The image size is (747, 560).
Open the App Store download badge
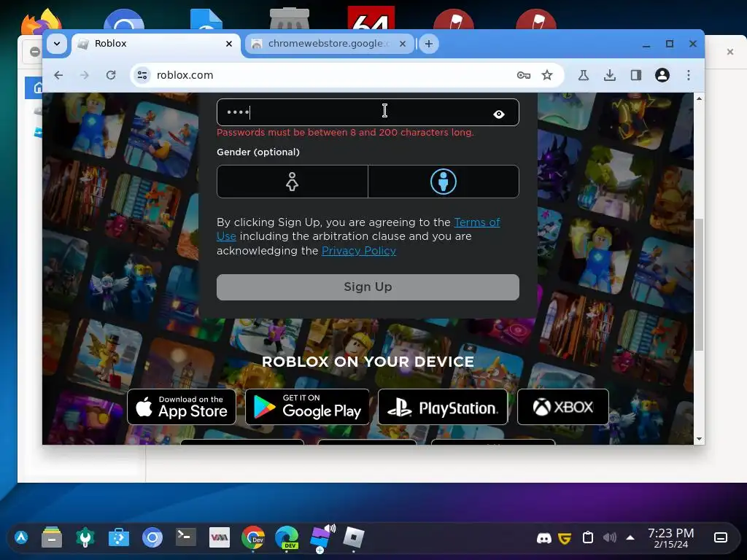pos(182,407)
